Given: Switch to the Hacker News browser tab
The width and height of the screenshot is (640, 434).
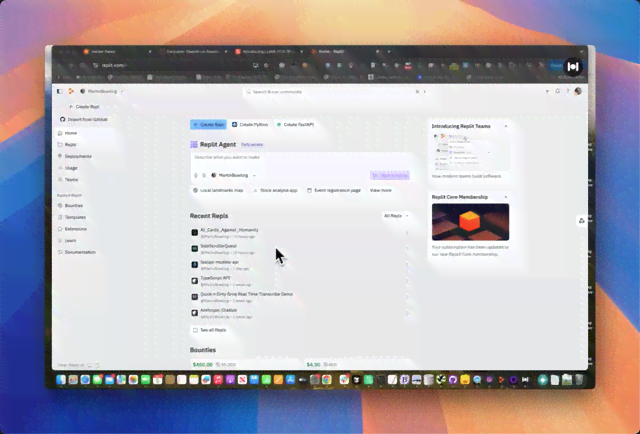Looking at the screenshot, I should point(116,51).
